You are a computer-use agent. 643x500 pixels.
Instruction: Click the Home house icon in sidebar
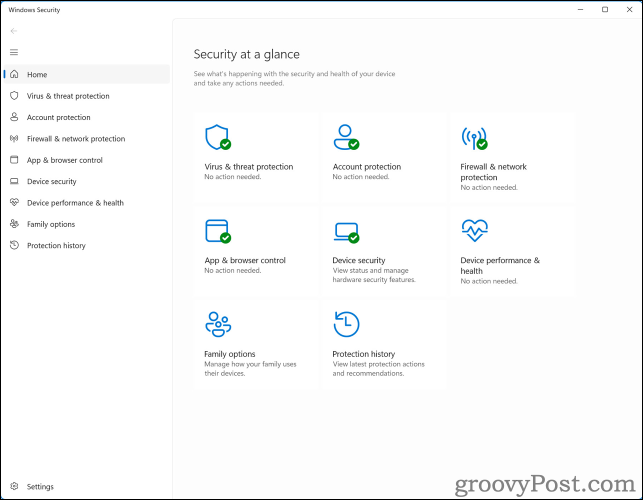pyautogui.click(x=14, y=74)
